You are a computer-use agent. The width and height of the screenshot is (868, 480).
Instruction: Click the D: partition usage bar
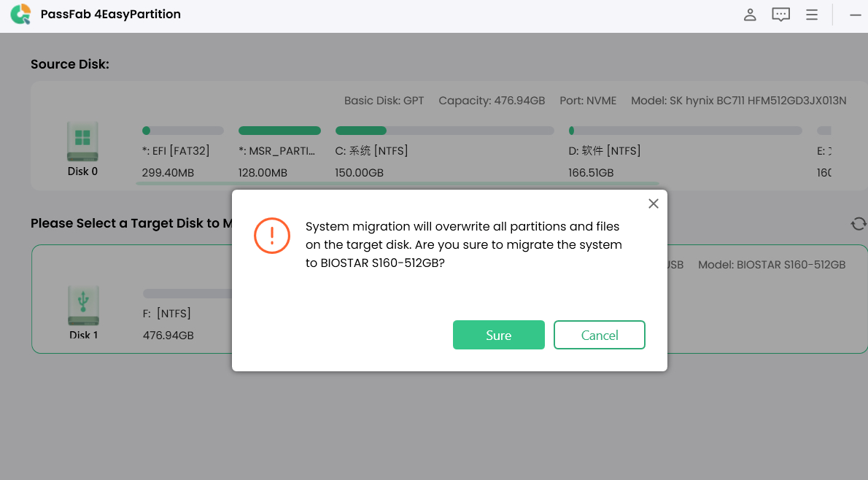[x=686, y=131]
